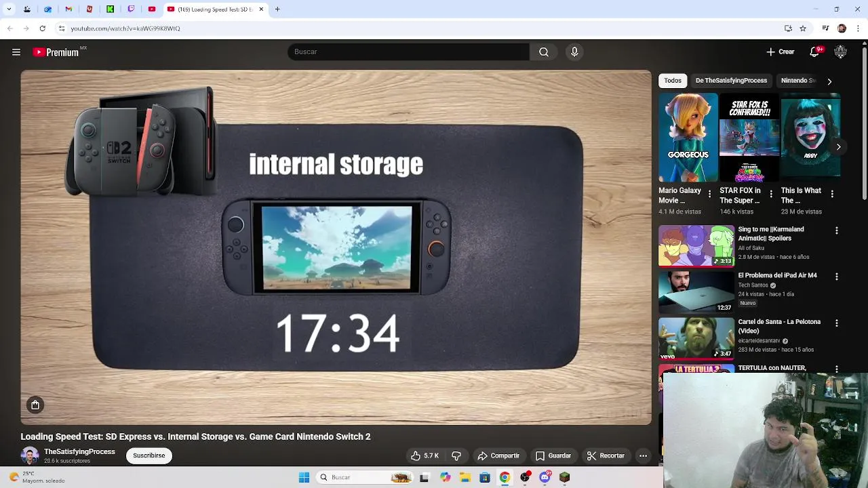
Task: Open options for STAR FOX video
Action: point(771,194)
